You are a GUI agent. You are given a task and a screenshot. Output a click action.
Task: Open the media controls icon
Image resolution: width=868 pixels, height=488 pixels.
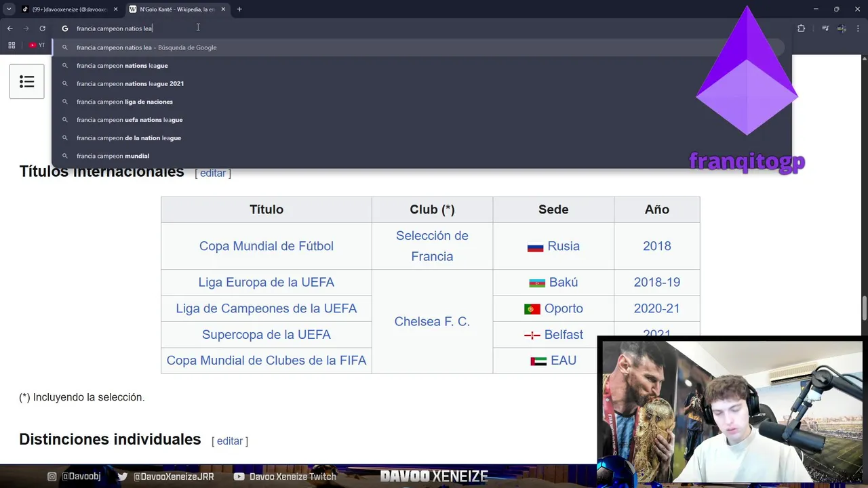point(825,28)
